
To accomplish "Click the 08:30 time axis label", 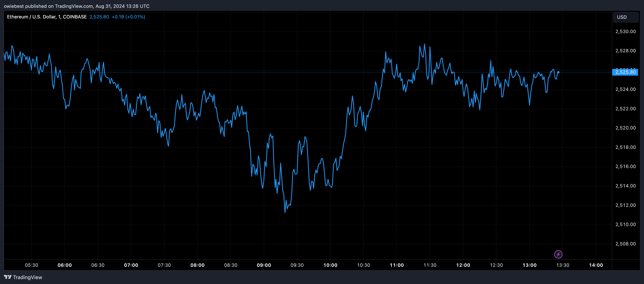I will pos(230,265).
